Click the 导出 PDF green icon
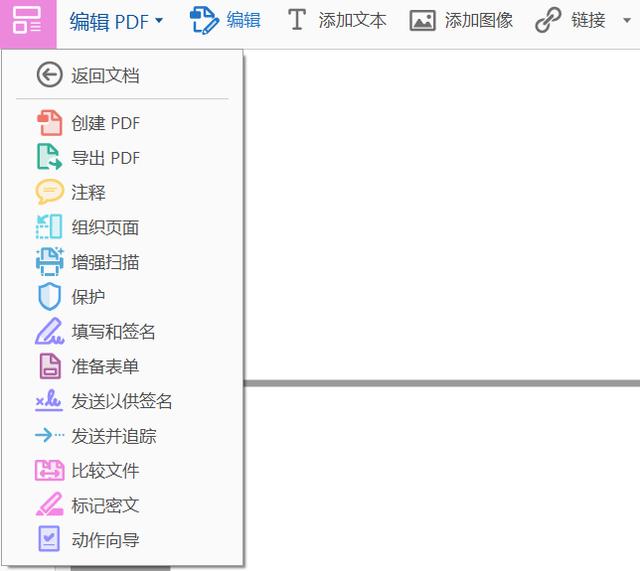The width and height of the screenshot is (640, 571). [49, 157]
